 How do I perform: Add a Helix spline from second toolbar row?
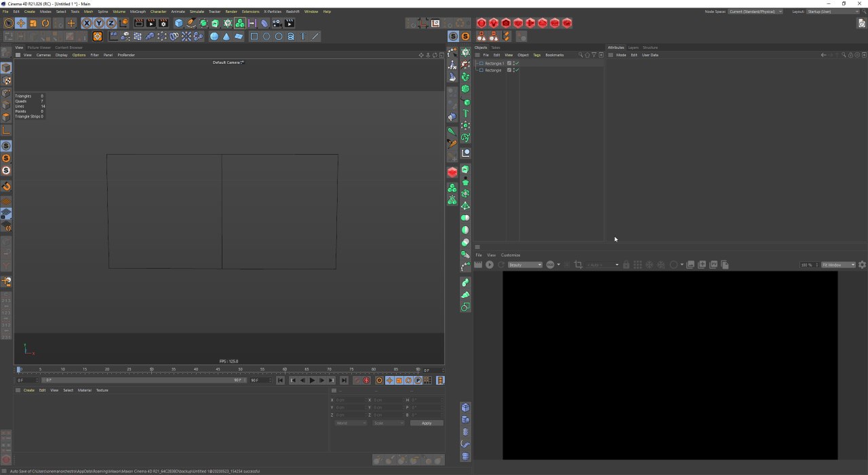(x=291, y=37)
